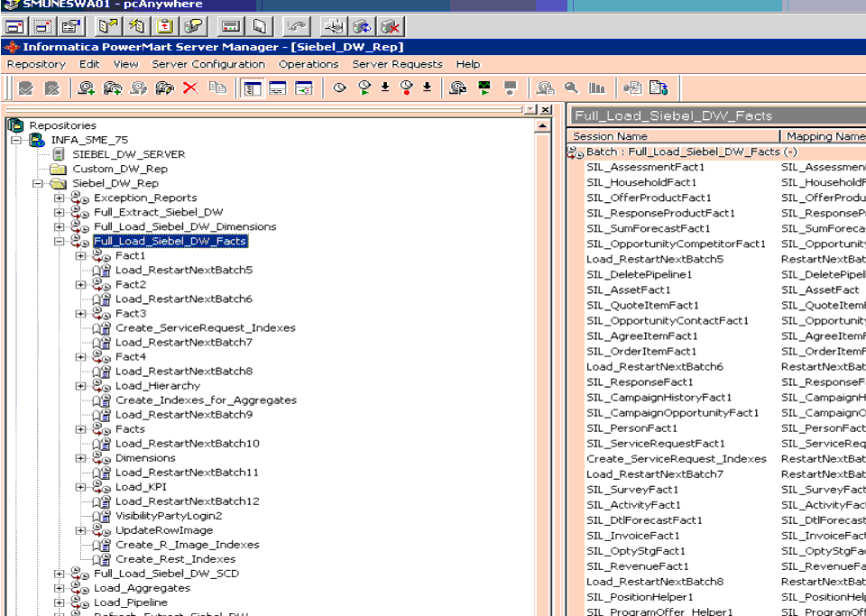The image size is (866, 616).
Task: Open the Help menu
Action: pyautogui.click(x=468, y=64)
